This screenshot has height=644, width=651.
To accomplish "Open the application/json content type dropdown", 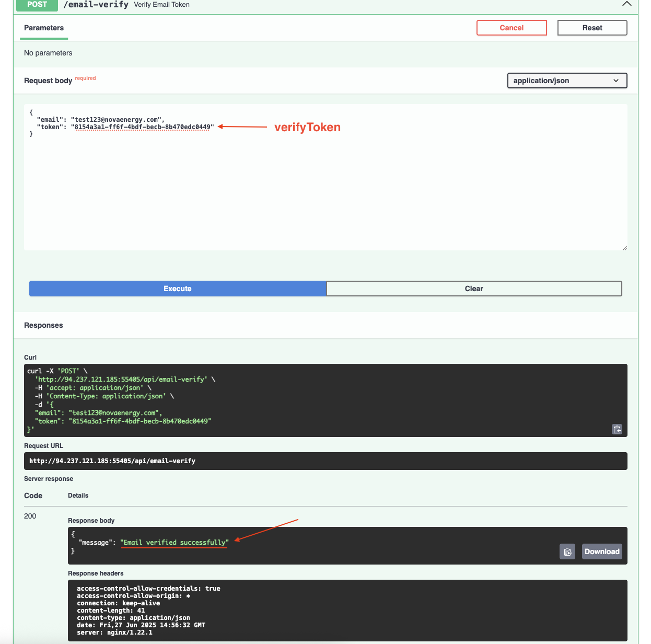I will click(x=567, y=80).
